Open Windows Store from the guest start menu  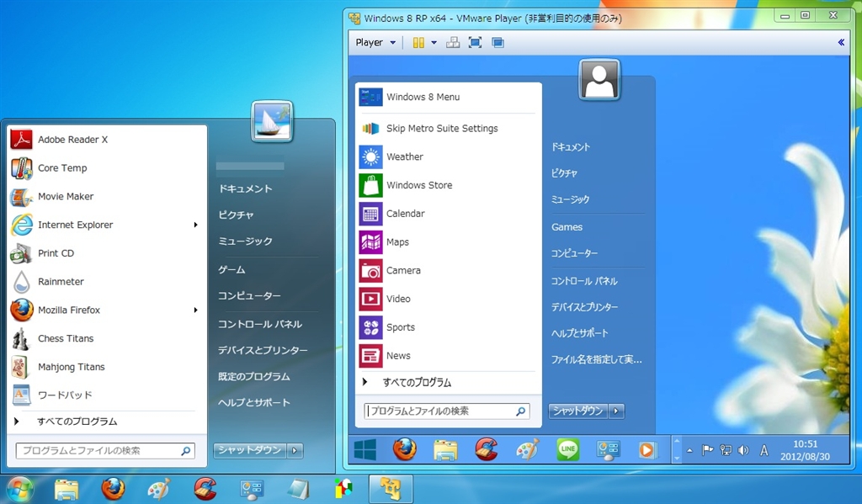pyautogui.click(x=418, y=185)
